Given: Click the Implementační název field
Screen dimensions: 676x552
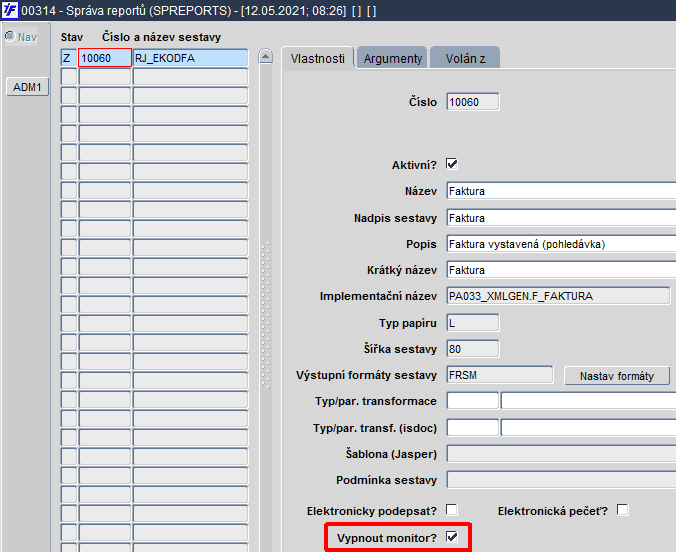Looking at the screenshot, I should click(558, 296).
